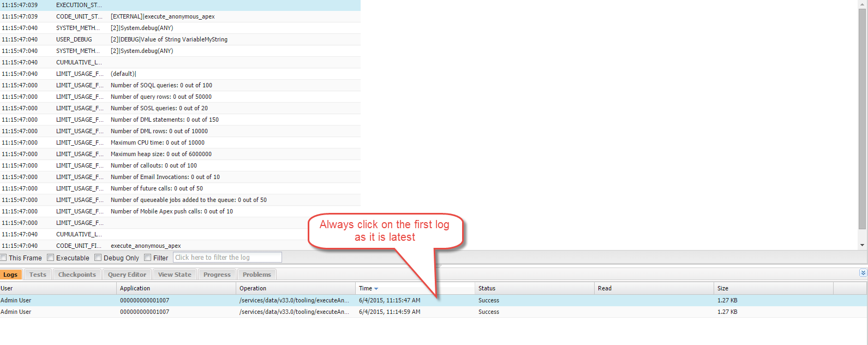Click the scrollbar down arrow in log viewer
The height and width of the screenshot is (345, 868).
click(863, 246)
